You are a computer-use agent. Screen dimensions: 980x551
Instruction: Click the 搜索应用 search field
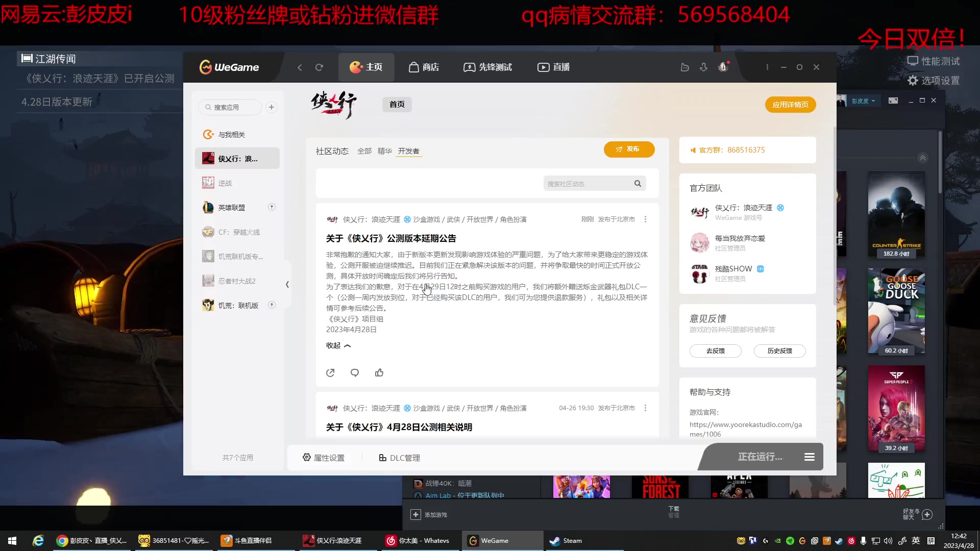(230, 107)
